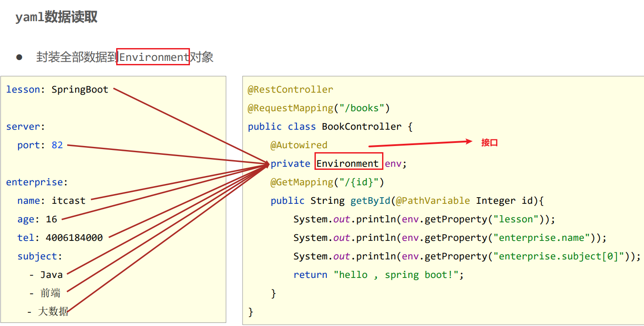Viewport: 644px width, 326px height.
Task: Select the yaml line "age: 16"
Action: coord(38,219)
